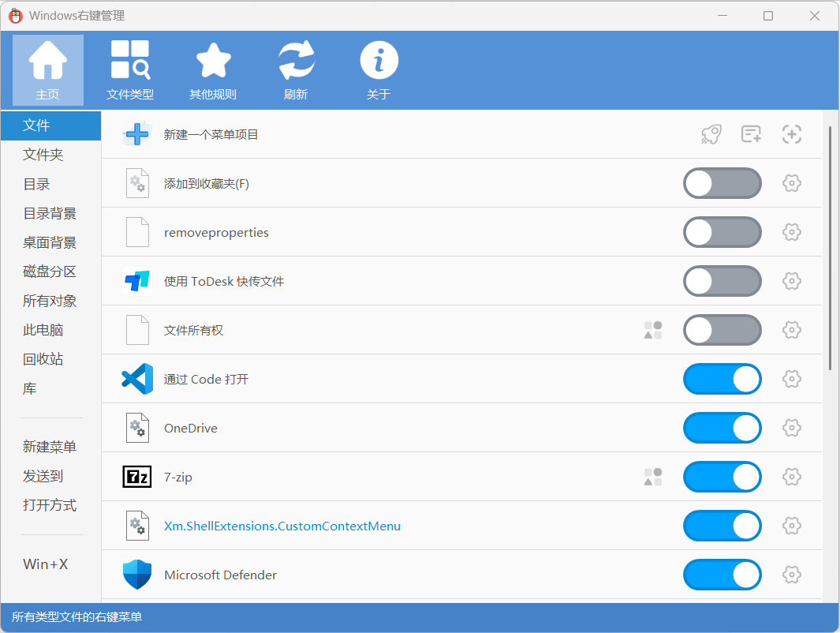
Task: Select 磁盘分区 in the sidebar
Action: [51, 272]
